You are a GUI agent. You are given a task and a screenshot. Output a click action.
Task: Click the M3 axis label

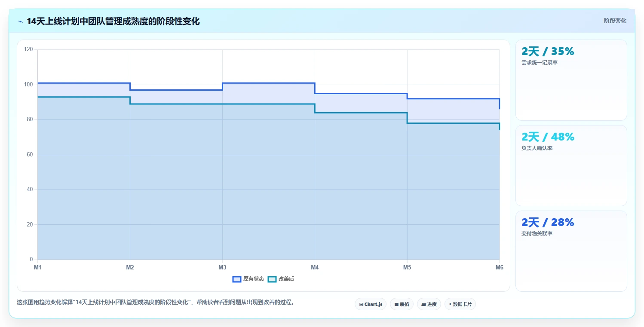point(222,268)
